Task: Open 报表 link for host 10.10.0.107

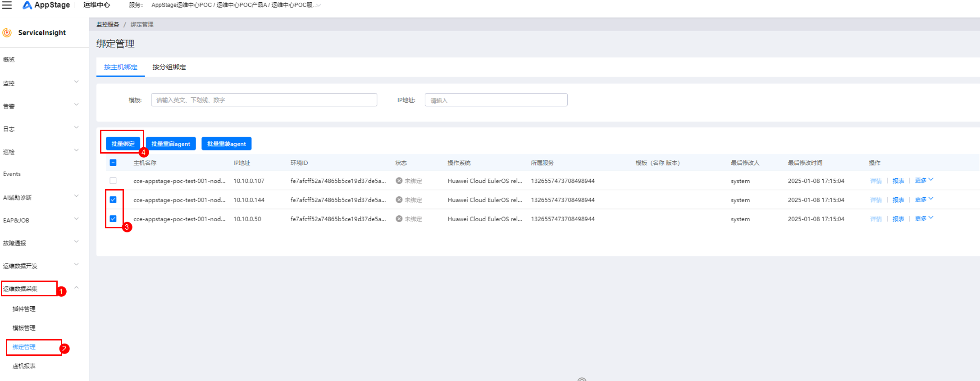Action: pyautogui.click(x=898, y=181)
